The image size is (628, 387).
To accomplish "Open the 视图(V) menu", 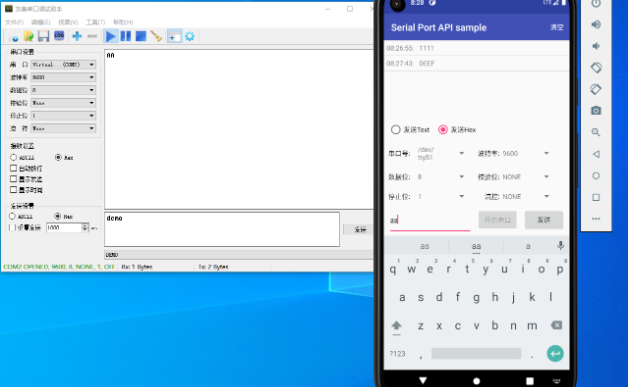I will click(68, 22).
